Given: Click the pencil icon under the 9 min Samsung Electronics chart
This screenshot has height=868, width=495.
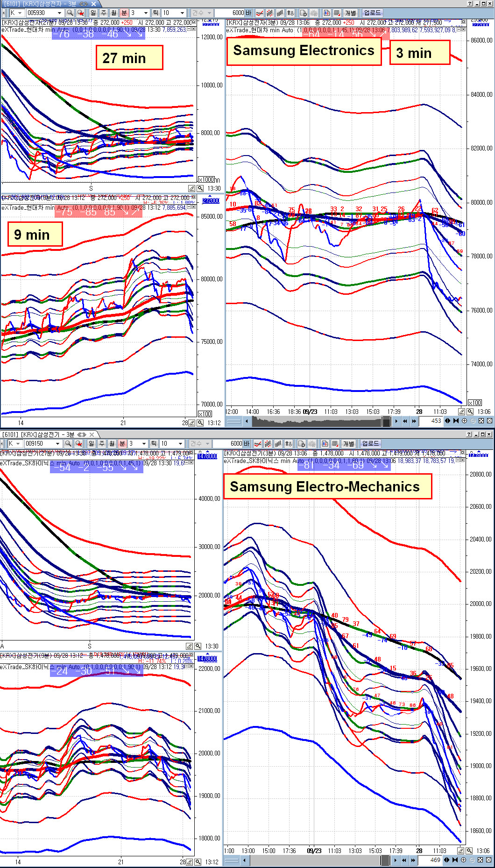Looking at the screenshot, I should point(191,423).
